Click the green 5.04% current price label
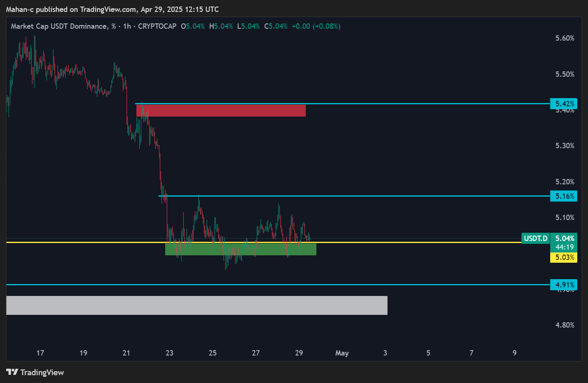This screenshot has width=588, height=383. [x=564, y=238]
